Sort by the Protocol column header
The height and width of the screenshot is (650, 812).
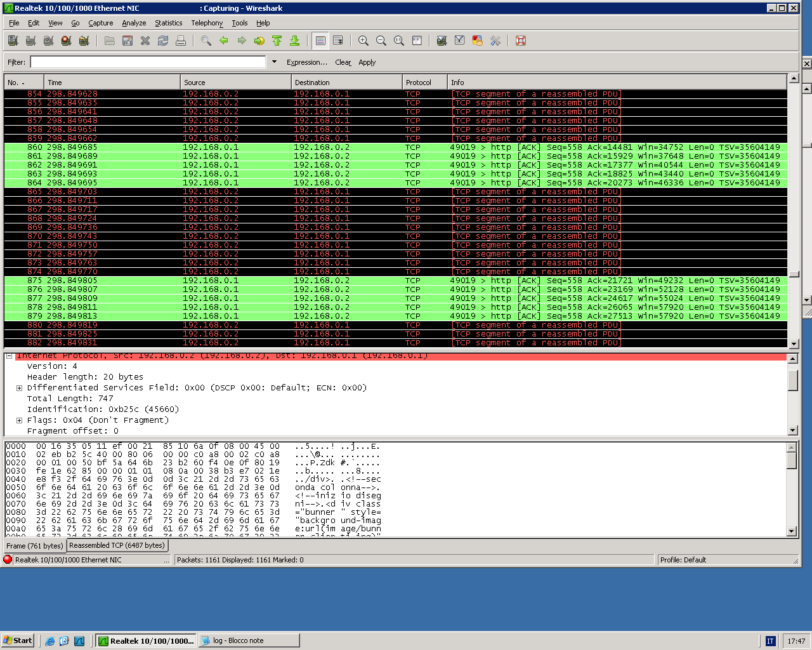click(425, 83)
